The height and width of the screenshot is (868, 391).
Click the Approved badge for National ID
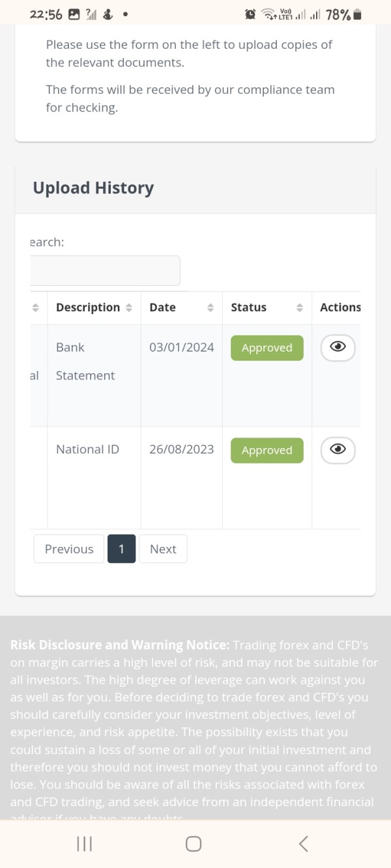267,450
